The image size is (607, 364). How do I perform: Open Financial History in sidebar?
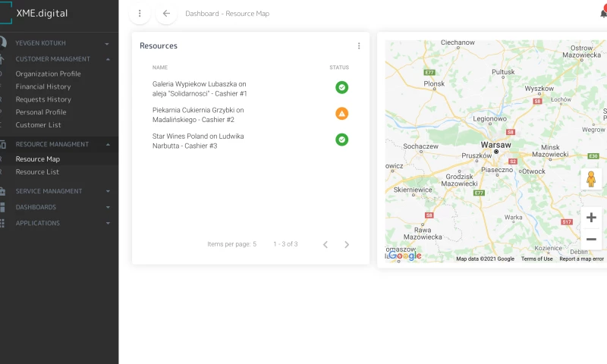click(x=43, y=87)
